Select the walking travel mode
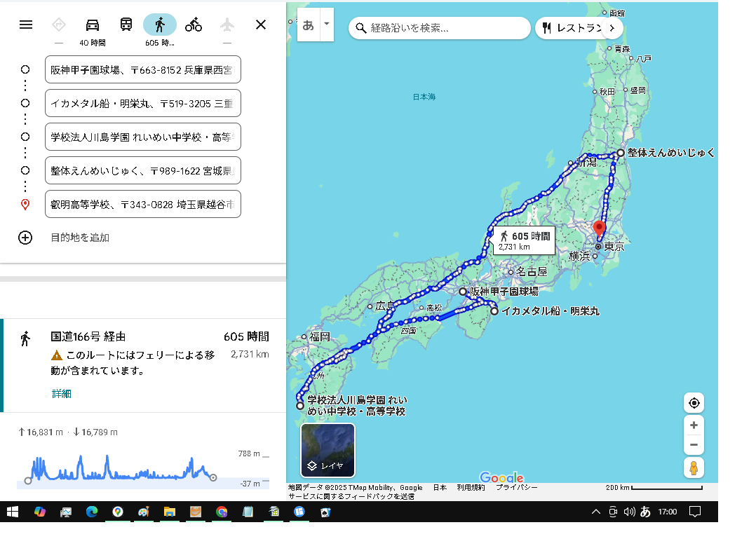 160,25
